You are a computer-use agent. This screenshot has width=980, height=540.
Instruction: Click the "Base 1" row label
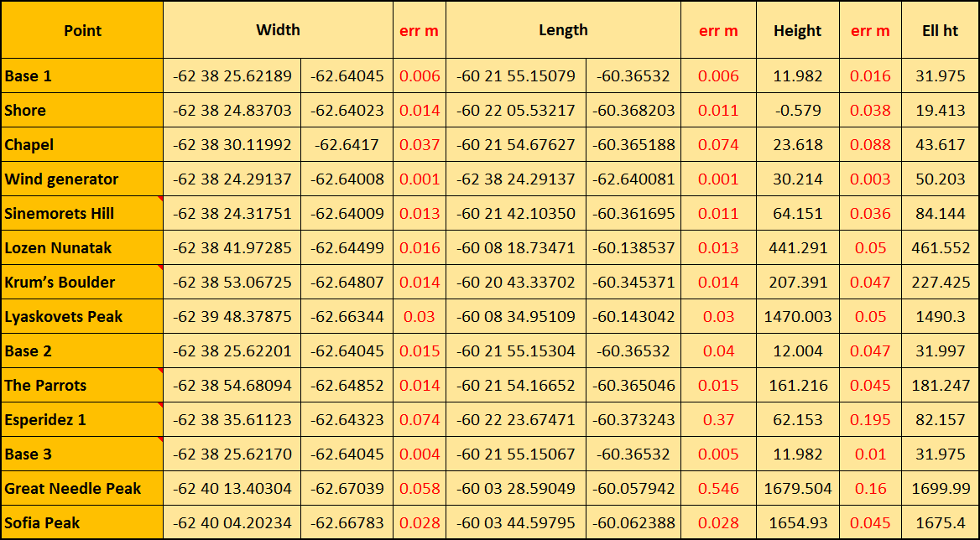(x=29, y=76)
